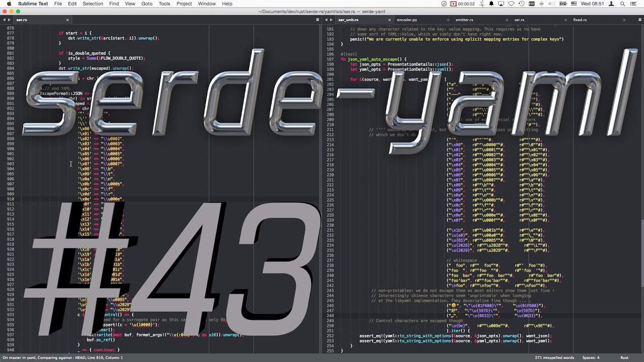Open the Edit menu
This screenshot has height=362, width=644.
72,4
